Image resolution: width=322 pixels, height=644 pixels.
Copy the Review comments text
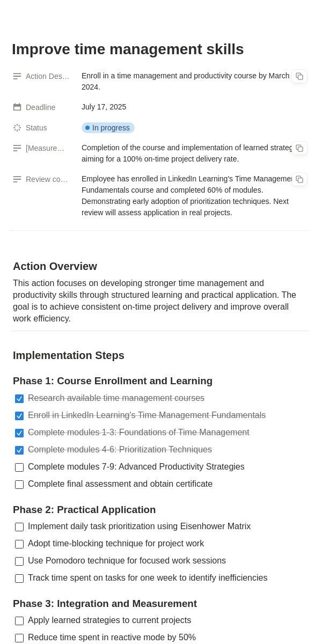[299, 179]
